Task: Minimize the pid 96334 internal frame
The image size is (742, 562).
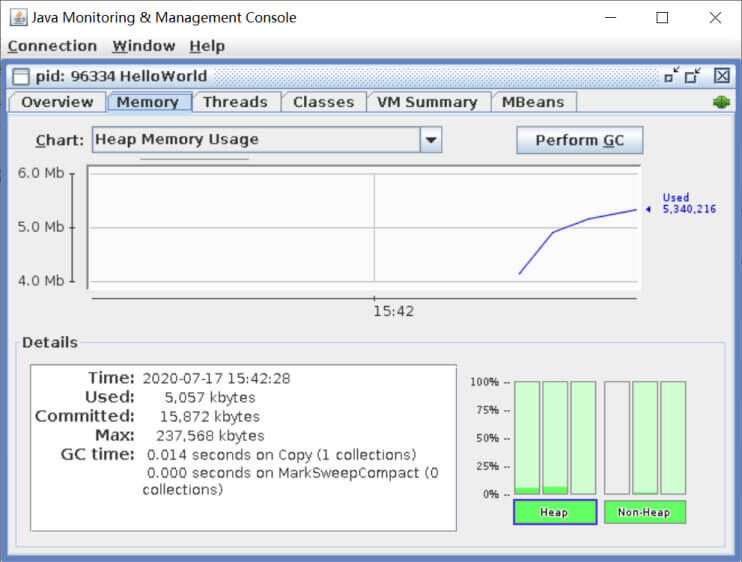Action: (671, 76)
